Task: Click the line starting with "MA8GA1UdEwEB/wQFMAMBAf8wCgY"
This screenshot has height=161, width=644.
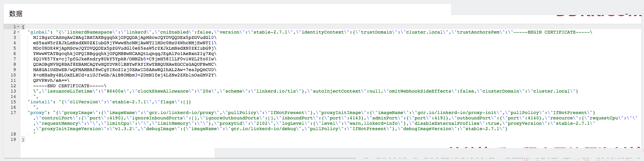Action: point(125,70)
